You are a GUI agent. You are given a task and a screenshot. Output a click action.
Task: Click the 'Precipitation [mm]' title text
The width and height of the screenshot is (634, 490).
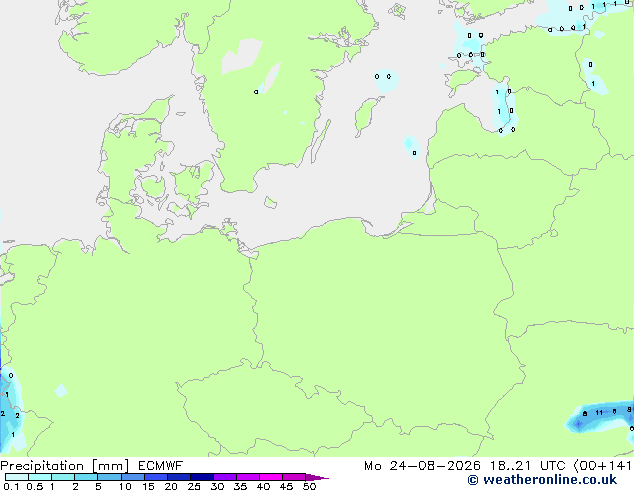click(64, 466)
